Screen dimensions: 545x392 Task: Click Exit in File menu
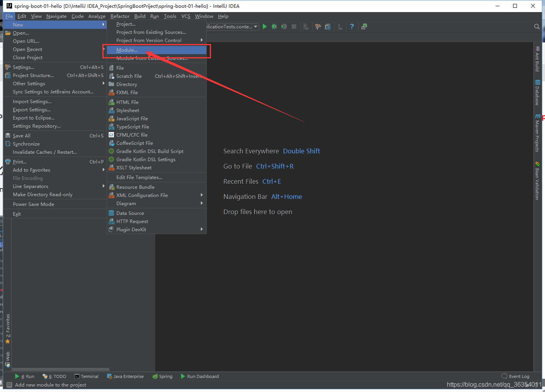click(x=55, y=214)
